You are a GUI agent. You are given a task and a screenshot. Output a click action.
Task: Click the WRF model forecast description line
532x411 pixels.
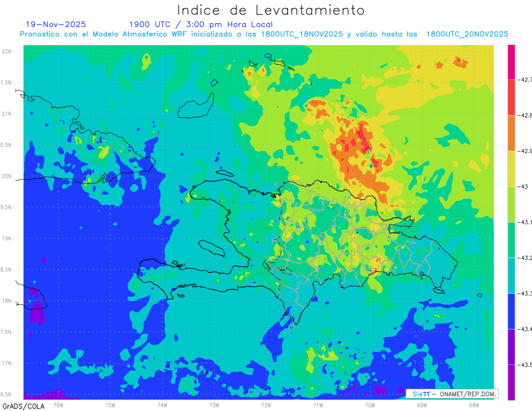click(264, 34)
